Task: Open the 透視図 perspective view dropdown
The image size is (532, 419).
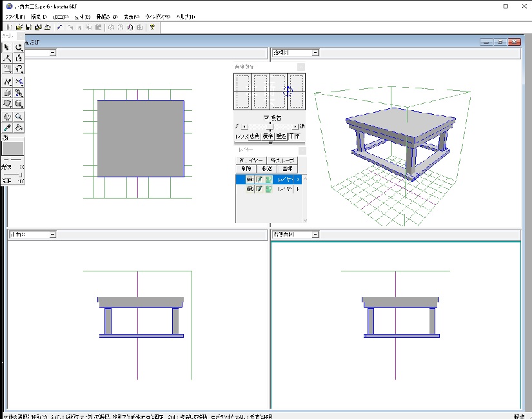Action: pyautogui.click(x=315, y=53)
